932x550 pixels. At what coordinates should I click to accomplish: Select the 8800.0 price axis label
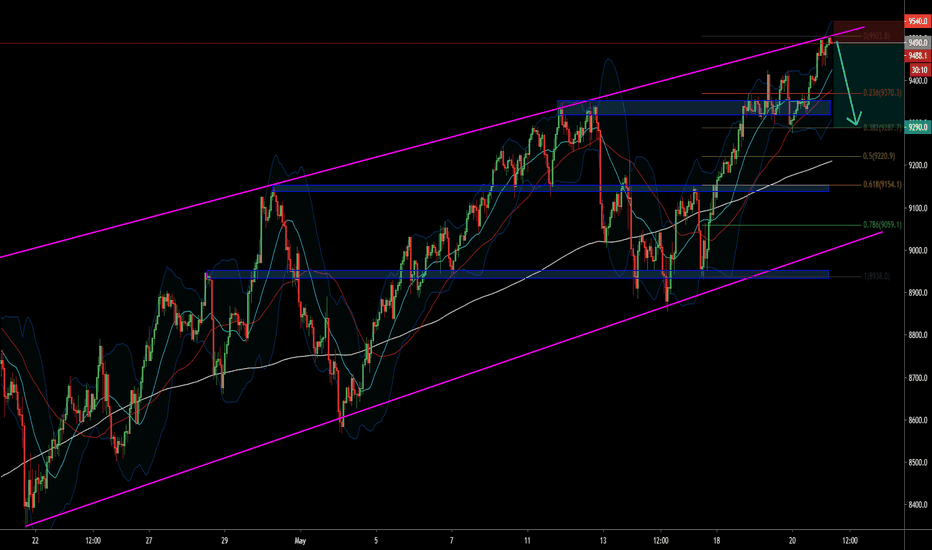pyautogui.click(x=918, y=335)
